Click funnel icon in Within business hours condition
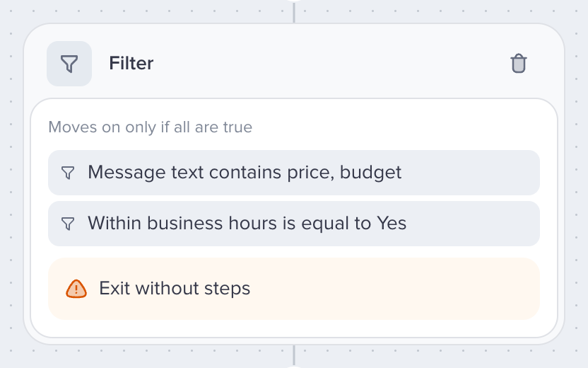Image resolution: width=588 pixels, height=368 pixels. coord(68,224)
